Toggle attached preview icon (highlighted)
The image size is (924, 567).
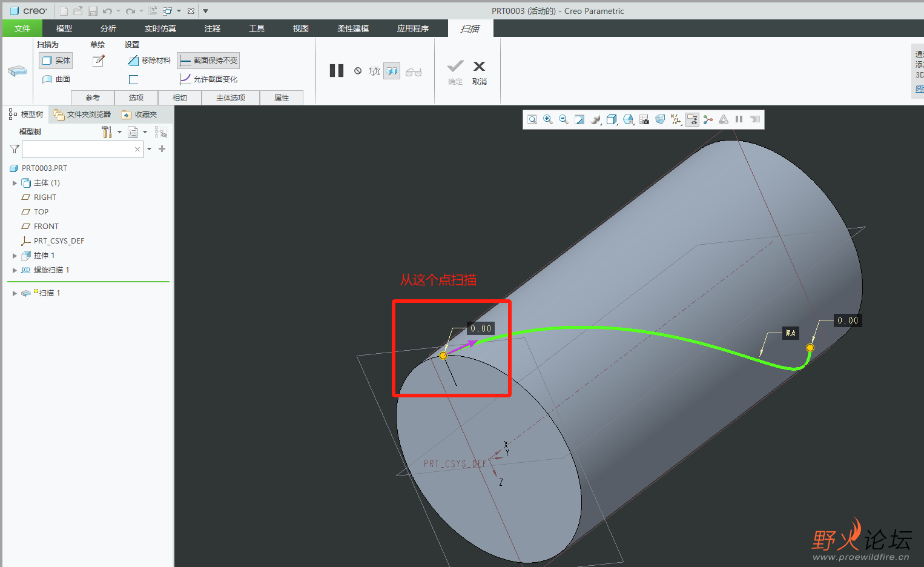point(392,71)
